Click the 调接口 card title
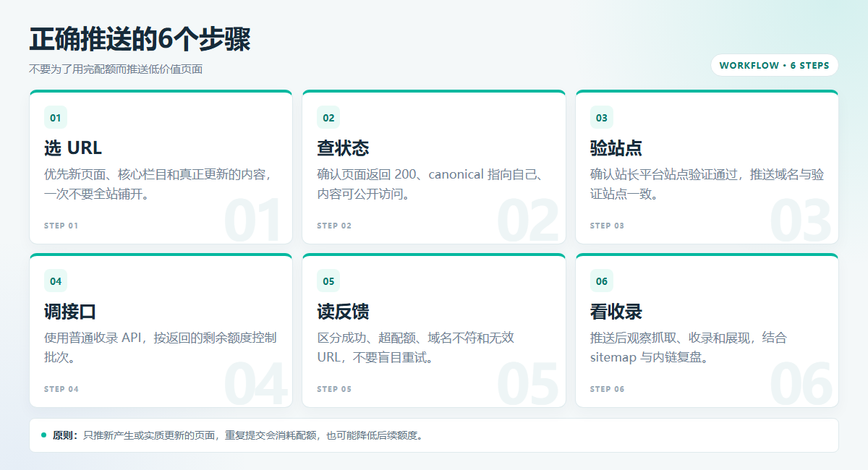The image size is (868, 470). tap(70, 312)
